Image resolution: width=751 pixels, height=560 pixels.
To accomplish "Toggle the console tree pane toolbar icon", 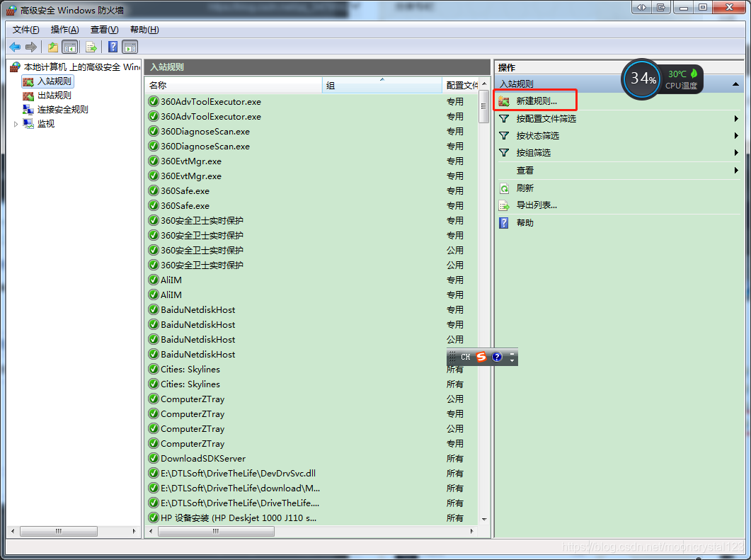I will click(70, 47).
